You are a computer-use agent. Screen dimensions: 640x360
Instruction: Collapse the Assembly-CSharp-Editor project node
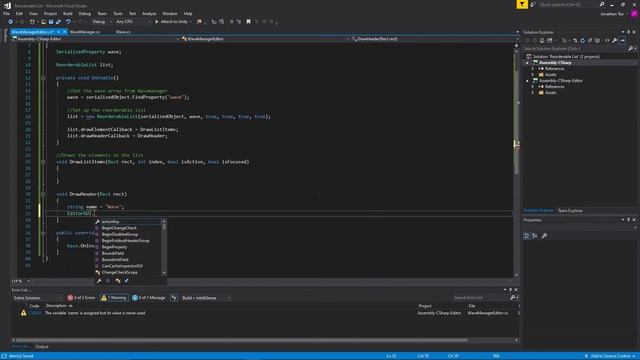coord(527,81)
